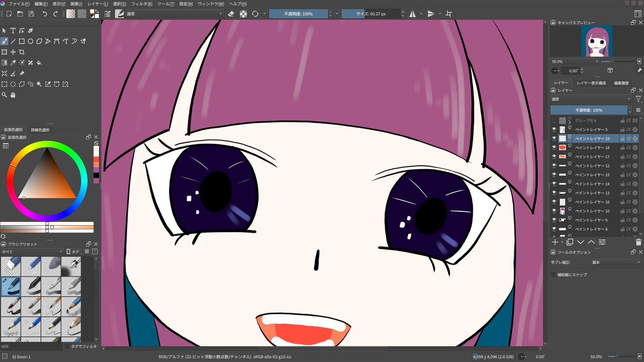The width and height of the screenshot is (644, 362).
Task: Undo the last action
Action: click(45, 13)
